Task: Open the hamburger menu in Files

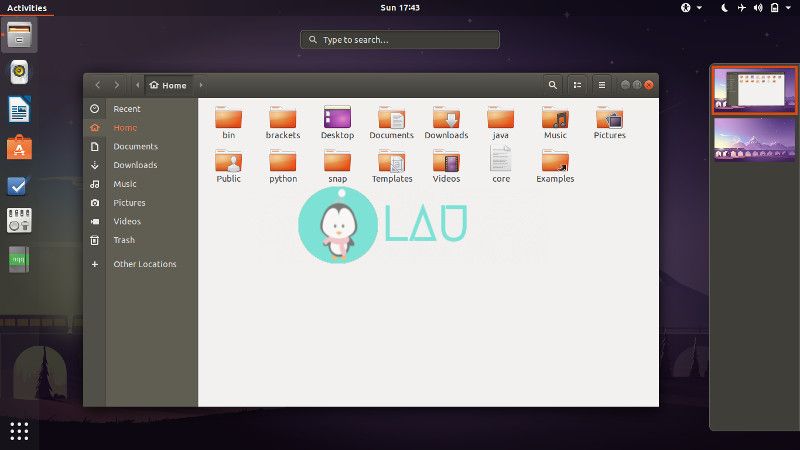Action: (602, 85)
